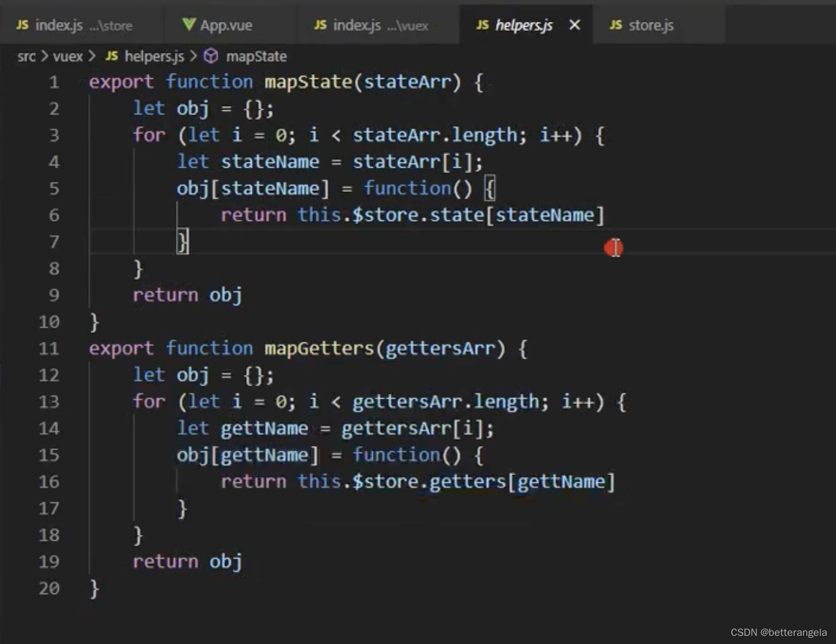This screenshot has width=836, height=644.
Task: Click 'let obj = {};' on line 12
Action: pos(204,375)
